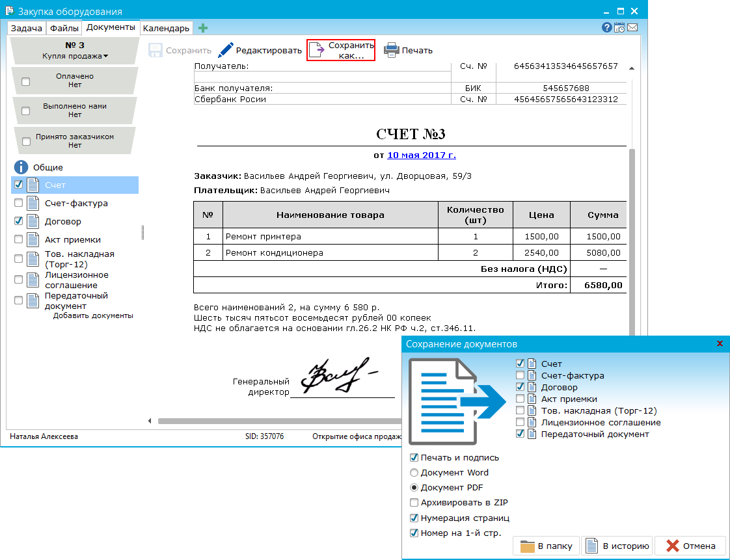Click the envelope mail icon

click(632, 27)
